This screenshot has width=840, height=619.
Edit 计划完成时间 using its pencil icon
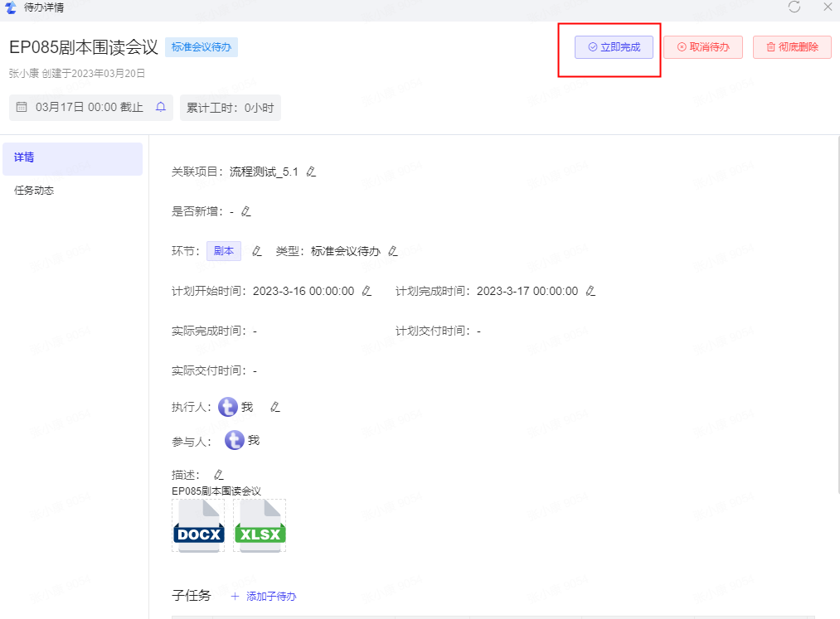590,292
